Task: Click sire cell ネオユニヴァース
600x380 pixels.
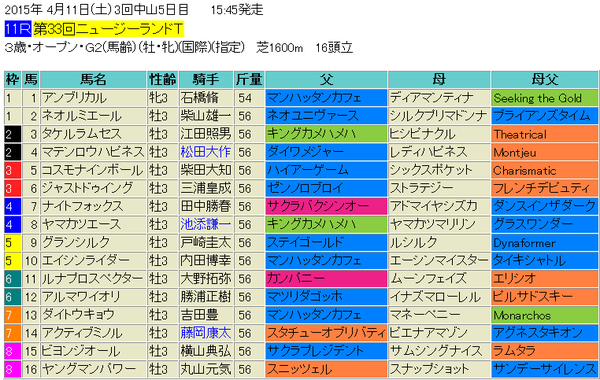Action: (x=326, y=116)
